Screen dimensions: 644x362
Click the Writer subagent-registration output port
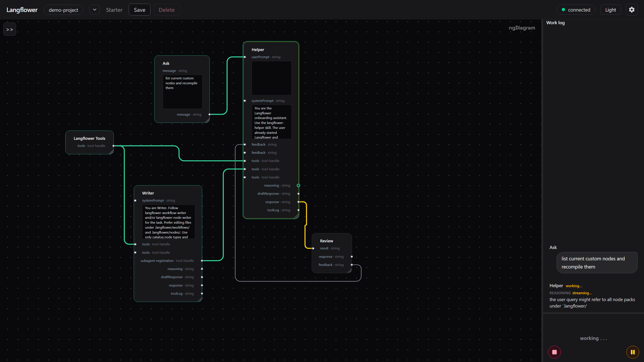pyautogui.click(x=202, y=261)
